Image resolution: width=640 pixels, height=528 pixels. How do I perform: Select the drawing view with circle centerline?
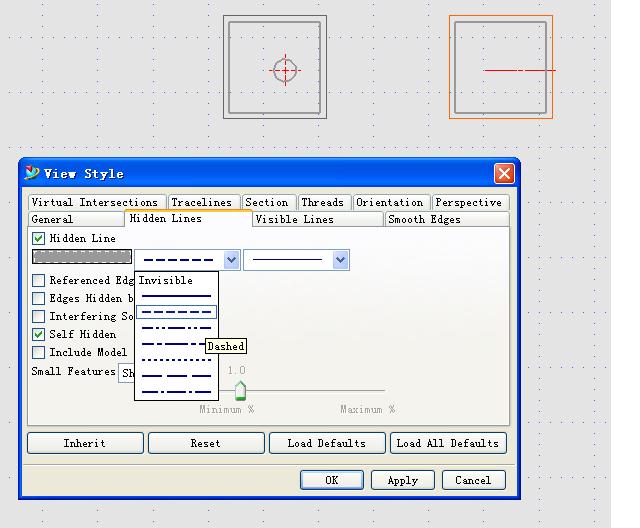275,67
